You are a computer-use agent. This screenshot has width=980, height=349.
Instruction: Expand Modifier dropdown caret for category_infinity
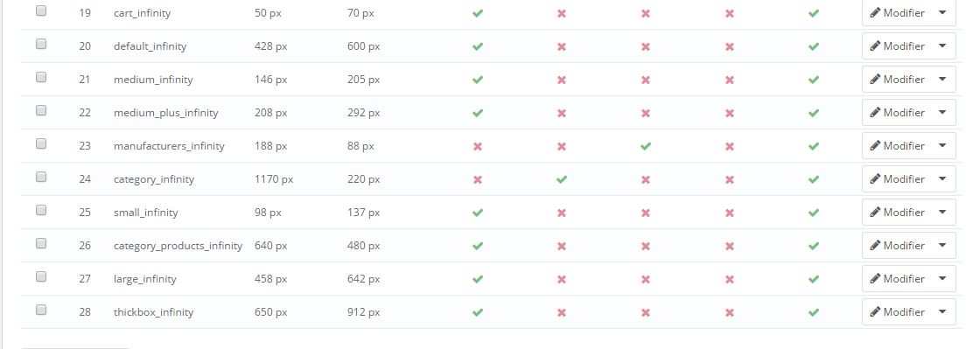[x=942, y=178]
